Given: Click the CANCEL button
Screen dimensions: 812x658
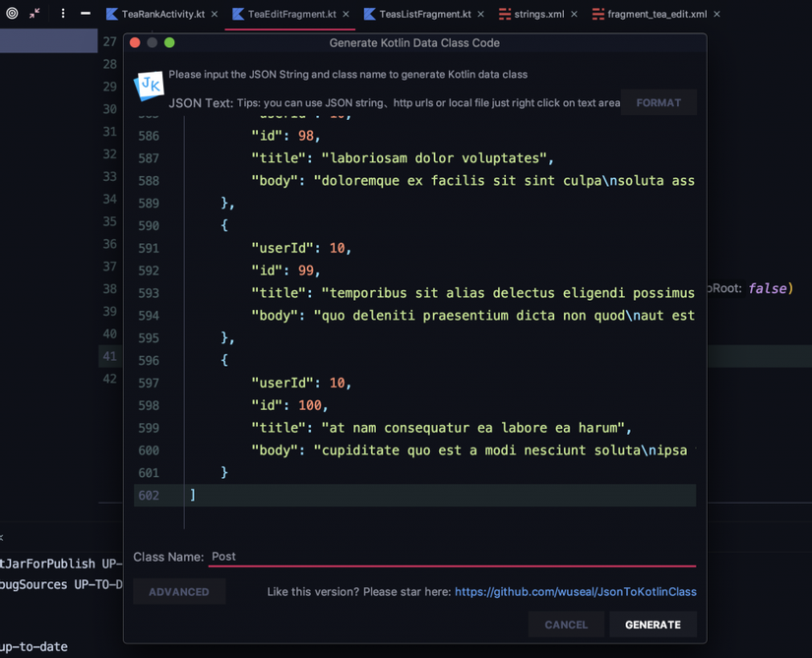Looking at the screenshot, I should (x=566, y=625).
